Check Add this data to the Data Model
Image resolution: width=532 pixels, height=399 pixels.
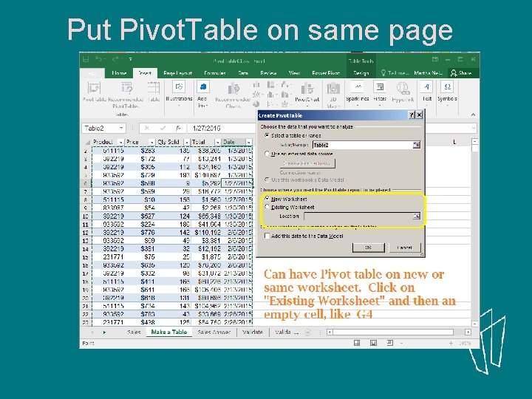pos(267,236)
